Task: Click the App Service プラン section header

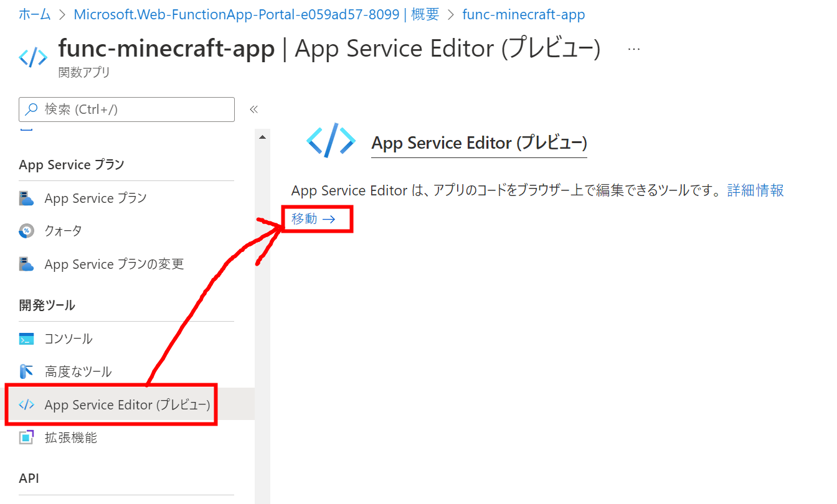Action: coord(72,164)
